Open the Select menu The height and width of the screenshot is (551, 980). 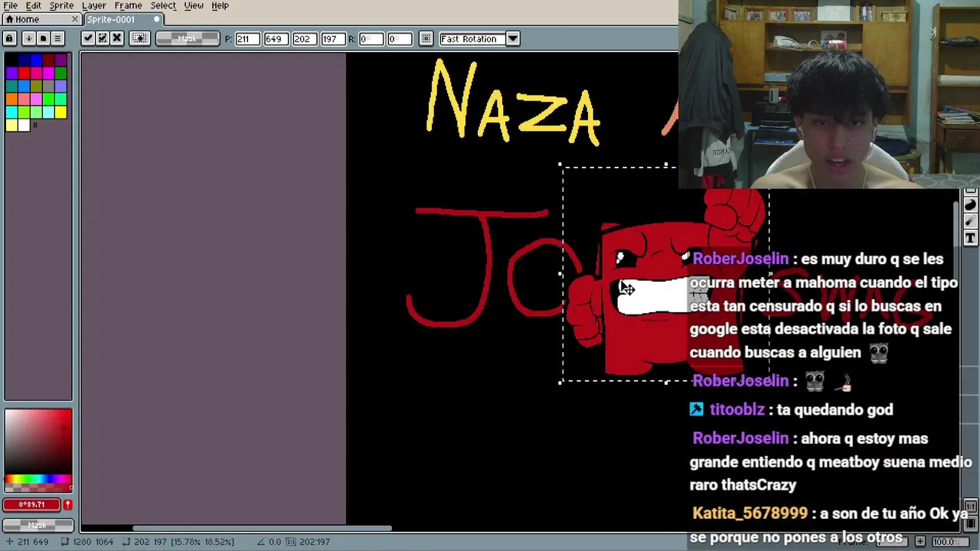pos(163,5)
